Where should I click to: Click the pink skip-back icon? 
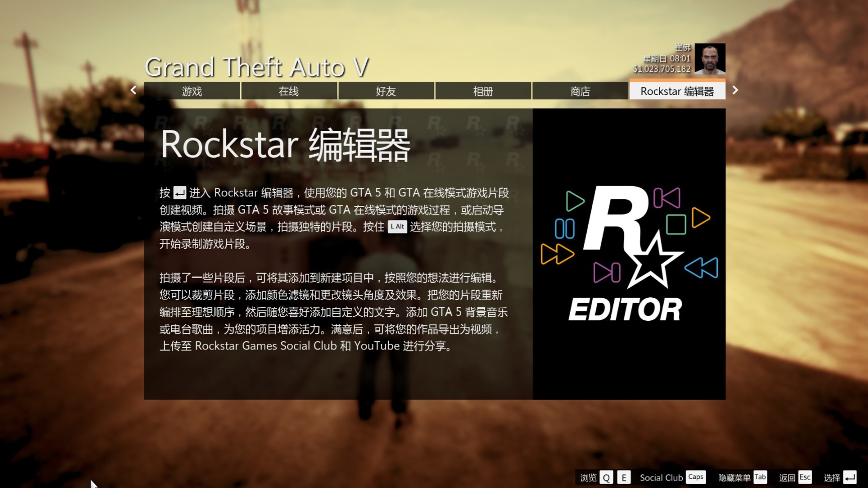point(667,198)
